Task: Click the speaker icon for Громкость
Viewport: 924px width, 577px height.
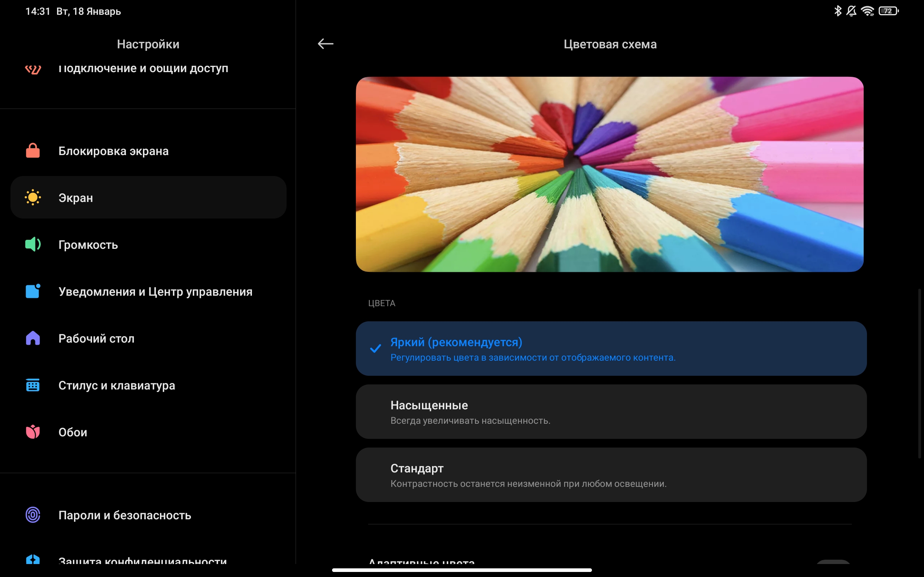Action: pyautogui.click(x=33, y=244)
